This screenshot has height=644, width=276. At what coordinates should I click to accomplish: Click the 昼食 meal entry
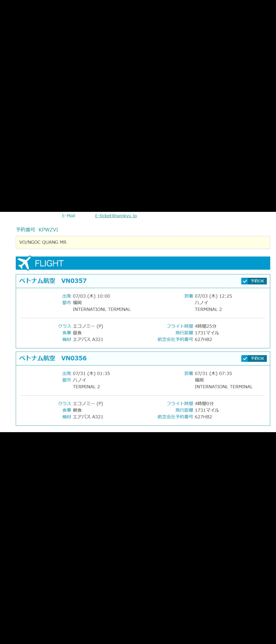[77, 333]
